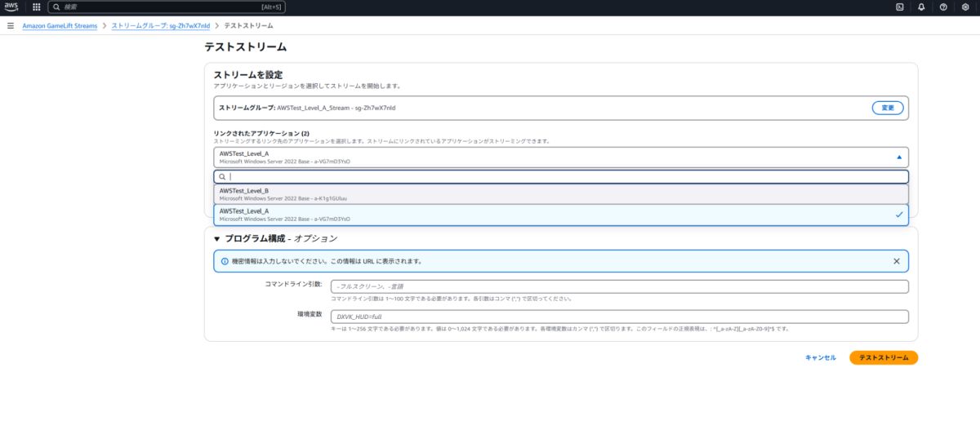Click the コマンドライン引数 input field
The image size is (980, 443).
click(x=619, y=286)
